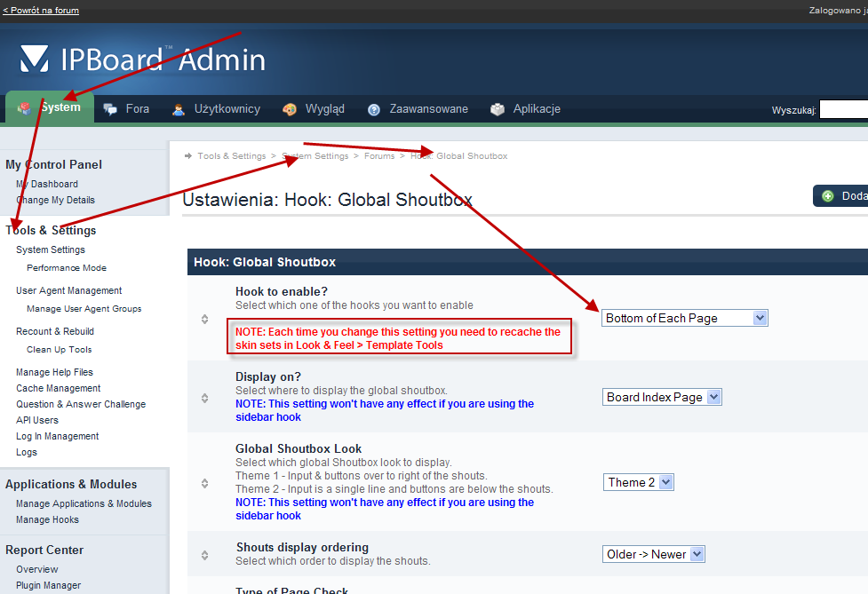
Task: Click the Użytkownicy user icon
Action: coord(179,109)
